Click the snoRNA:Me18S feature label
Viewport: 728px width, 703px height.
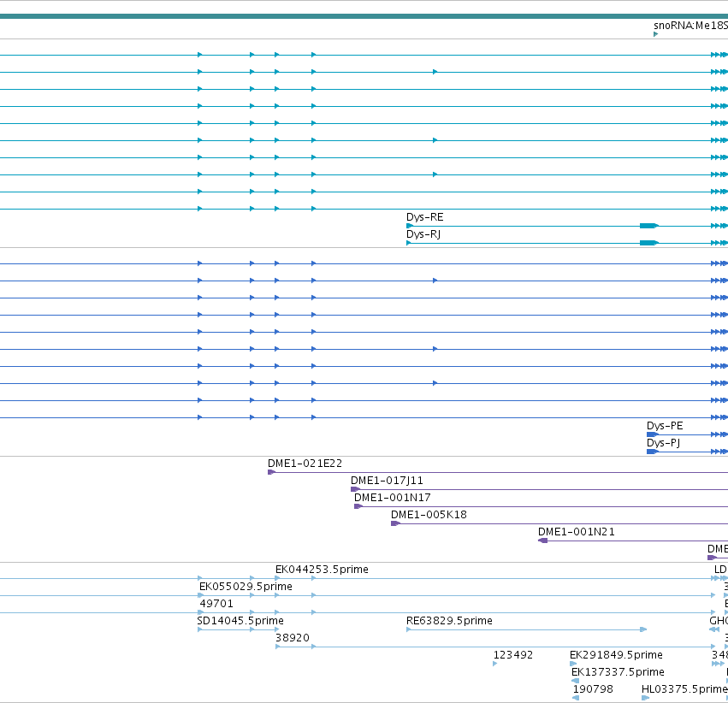click(x=690, y=26)
